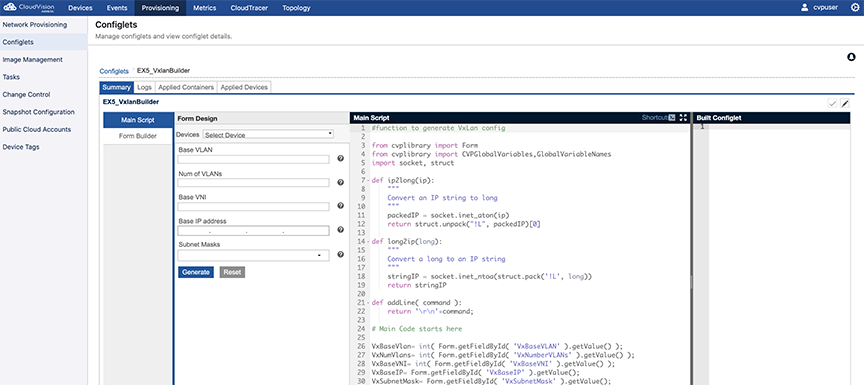Toggle fullscreen for Main Script editor
Image resolution: width=864 pixels, height=385 pixels.
coord(683,117)
